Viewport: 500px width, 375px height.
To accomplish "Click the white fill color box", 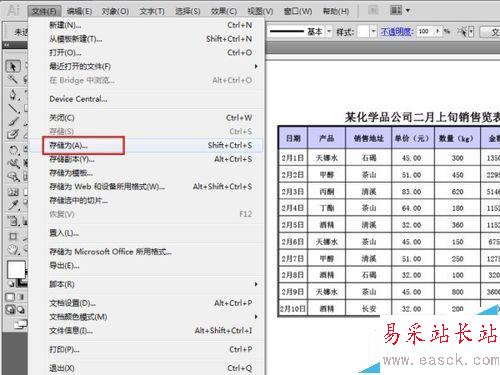I will [x=16, y=269].
